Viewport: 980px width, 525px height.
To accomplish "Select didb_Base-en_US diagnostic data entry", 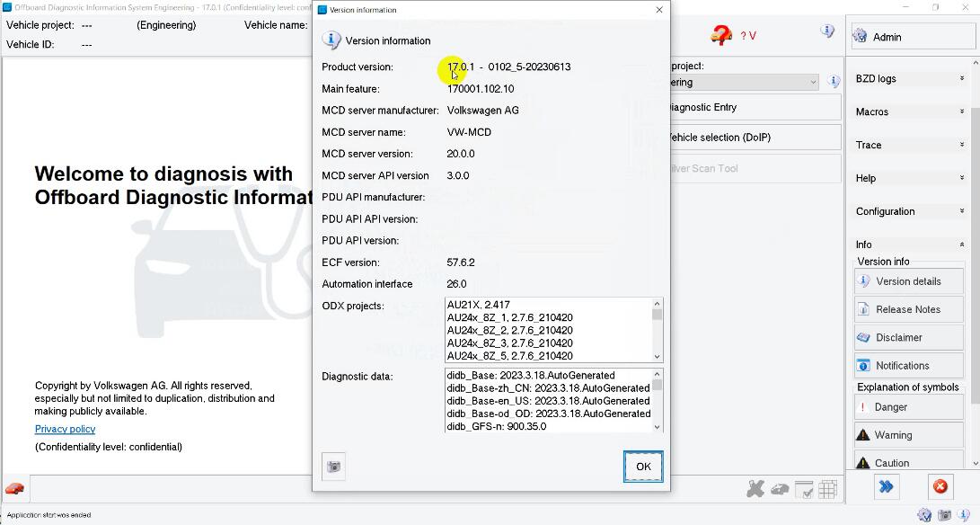I will tap(548, 401).
